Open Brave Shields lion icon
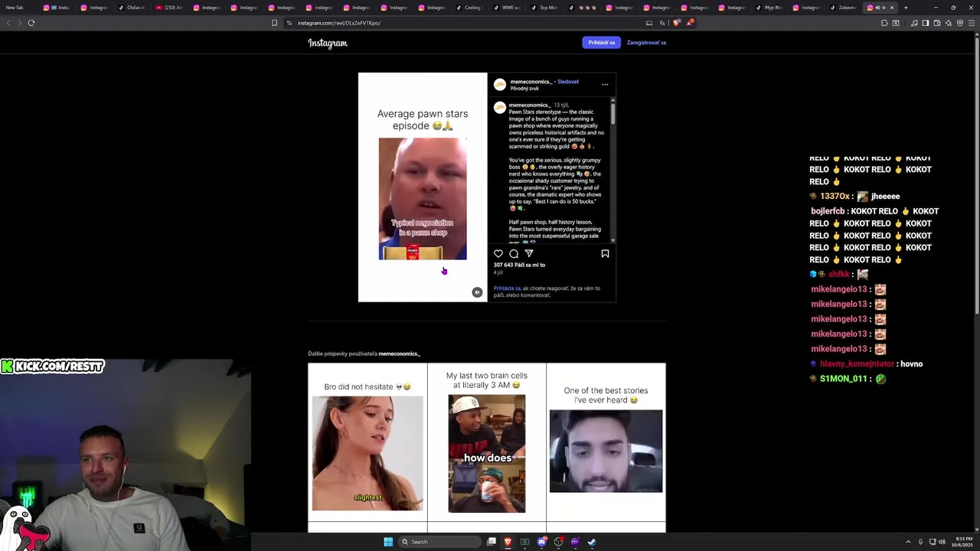 click(676, 23)
